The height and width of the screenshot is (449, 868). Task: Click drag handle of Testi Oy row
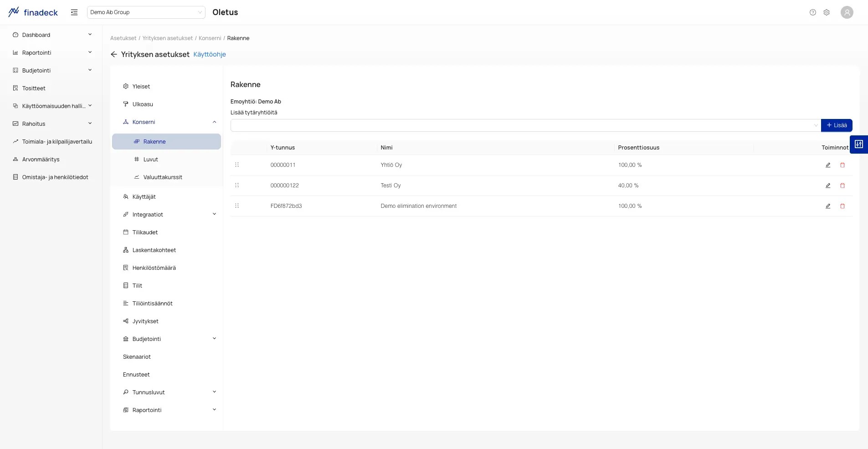coord(237,185)
